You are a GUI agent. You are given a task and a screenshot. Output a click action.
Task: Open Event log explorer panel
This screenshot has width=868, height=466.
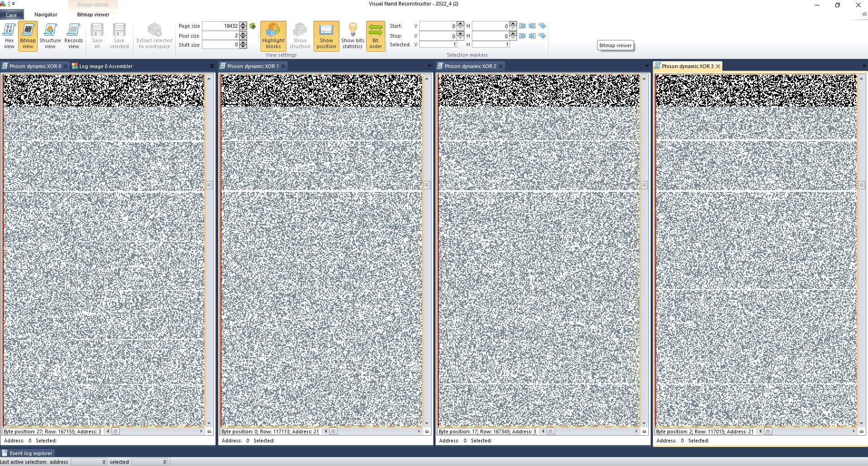(27, 453)
